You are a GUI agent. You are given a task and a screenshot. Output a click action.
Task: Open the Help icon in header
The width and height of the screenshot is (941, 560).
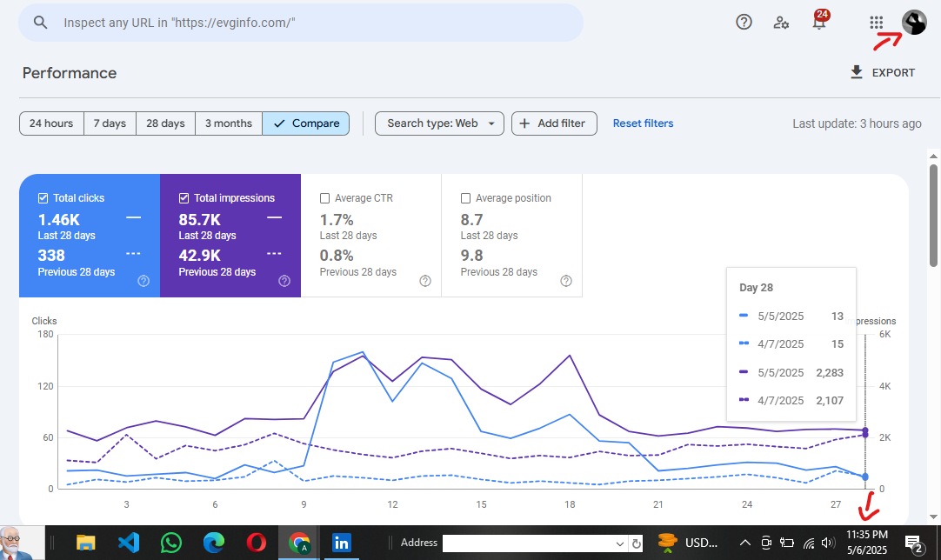[x=744, y=23]
